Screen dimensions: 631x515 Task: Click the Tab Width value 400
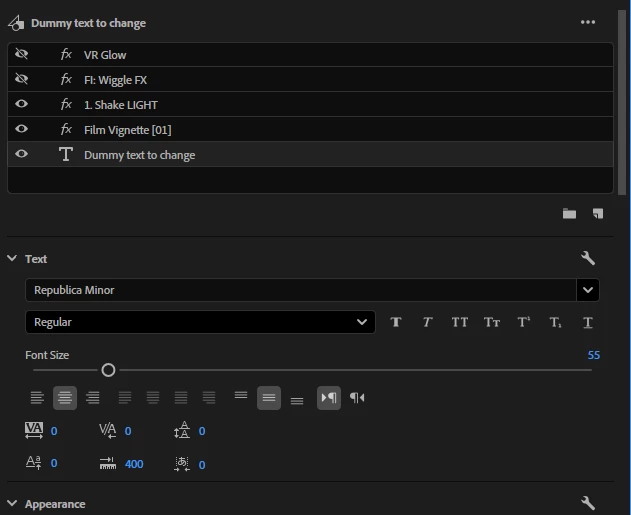134,464
